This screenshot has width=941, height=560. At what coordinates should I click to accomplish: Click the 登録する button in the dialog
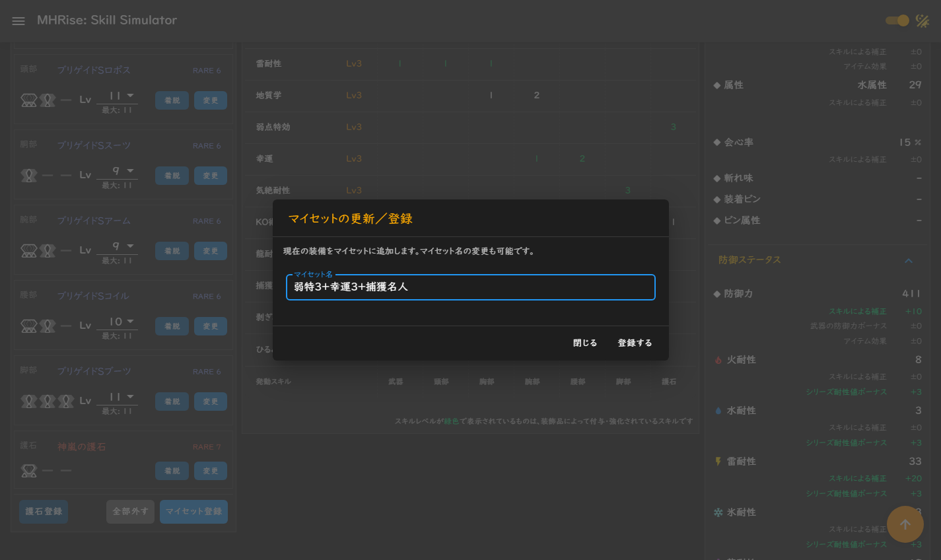[x=633, y=343]
